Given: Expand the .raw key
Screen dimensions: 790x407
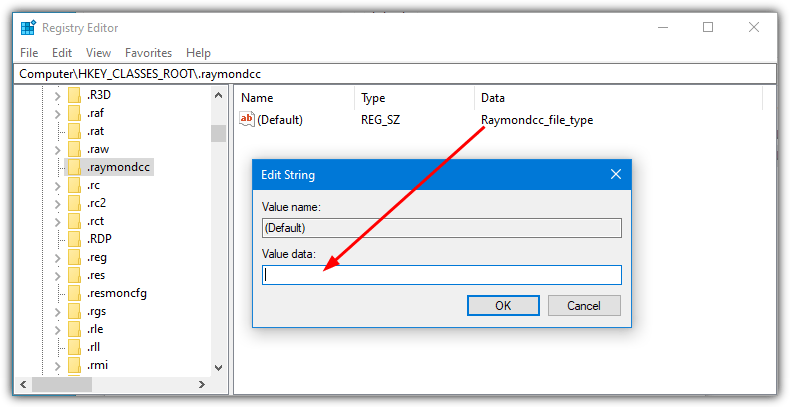Looking at the screenshot, I should pyautogui.click(x=57, y=150).
